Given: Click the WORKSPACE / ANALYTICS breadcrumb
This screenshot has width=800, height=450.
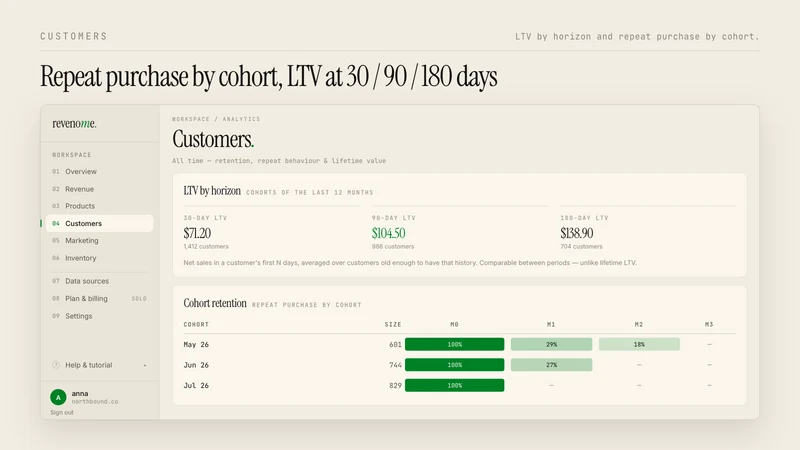Looking at the screenshot, I should 216,119.
